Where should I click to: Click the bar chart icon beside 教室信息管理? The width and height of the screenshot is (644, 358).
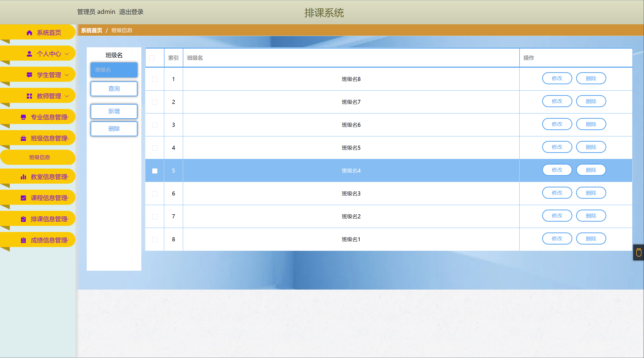pyautogui.click(x=23, y=177)
